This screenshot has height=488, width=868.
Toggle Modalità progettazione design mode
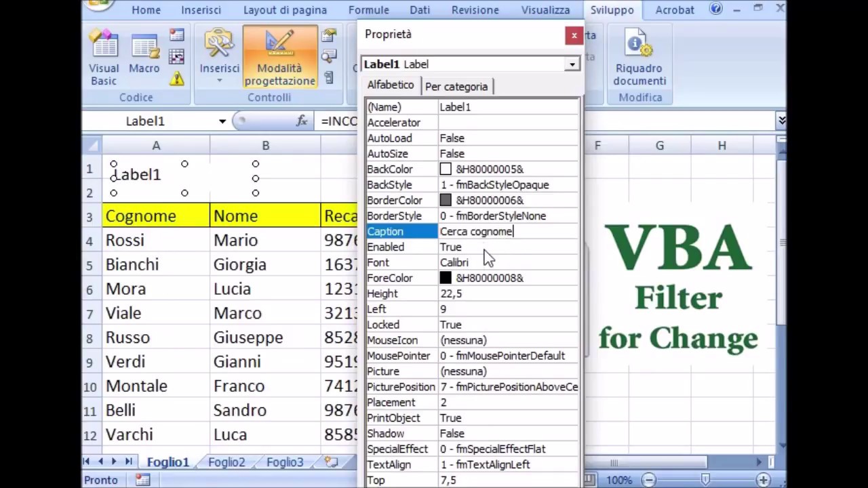coord(280,58)
